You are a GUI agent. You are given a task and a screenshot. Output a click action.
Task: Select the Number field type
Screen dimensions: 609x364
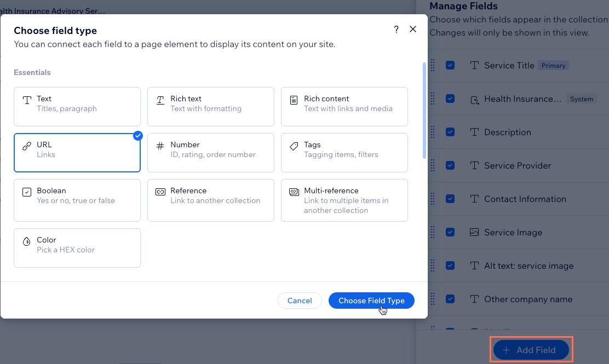point(210,153)
